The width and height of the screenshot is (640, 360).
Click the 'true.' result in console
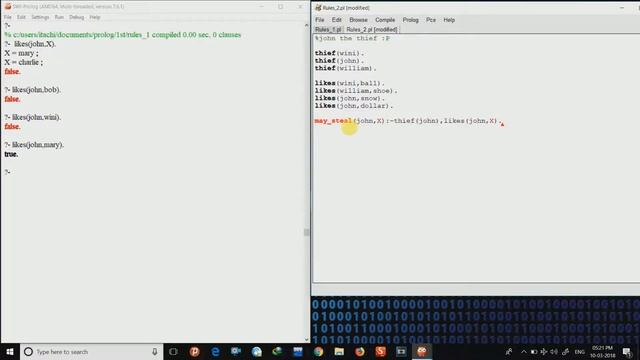(11, 154)
